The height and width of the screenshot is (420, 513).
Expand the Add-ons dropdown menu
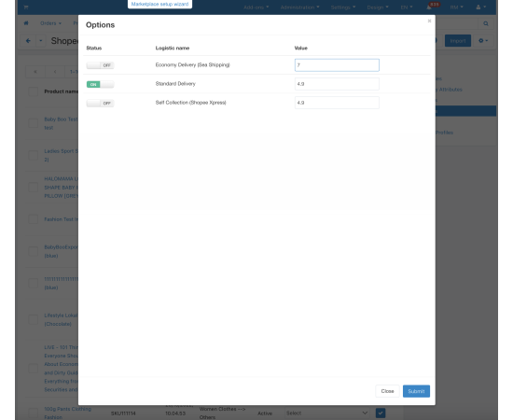(256, 7)
